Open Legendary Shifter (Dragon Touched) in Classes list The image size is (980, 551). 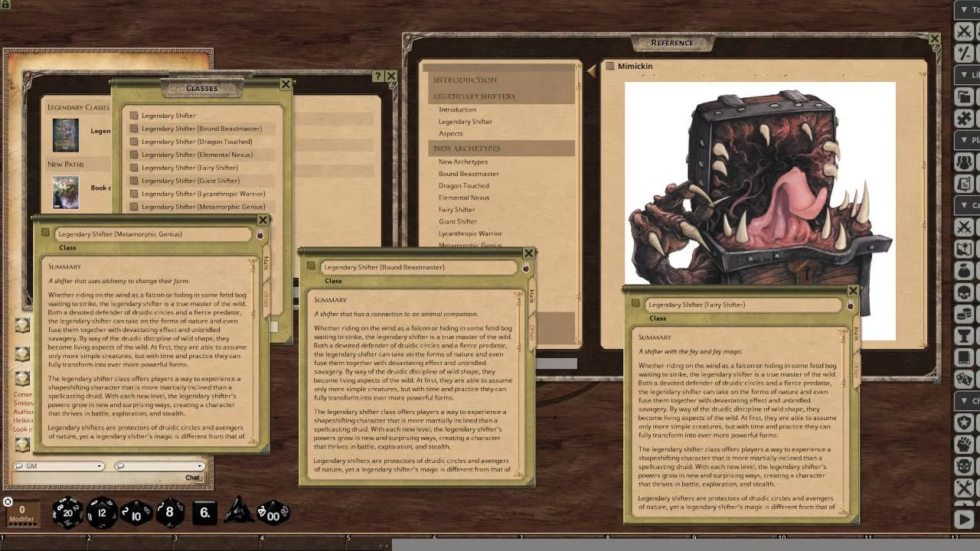point(197,142)
